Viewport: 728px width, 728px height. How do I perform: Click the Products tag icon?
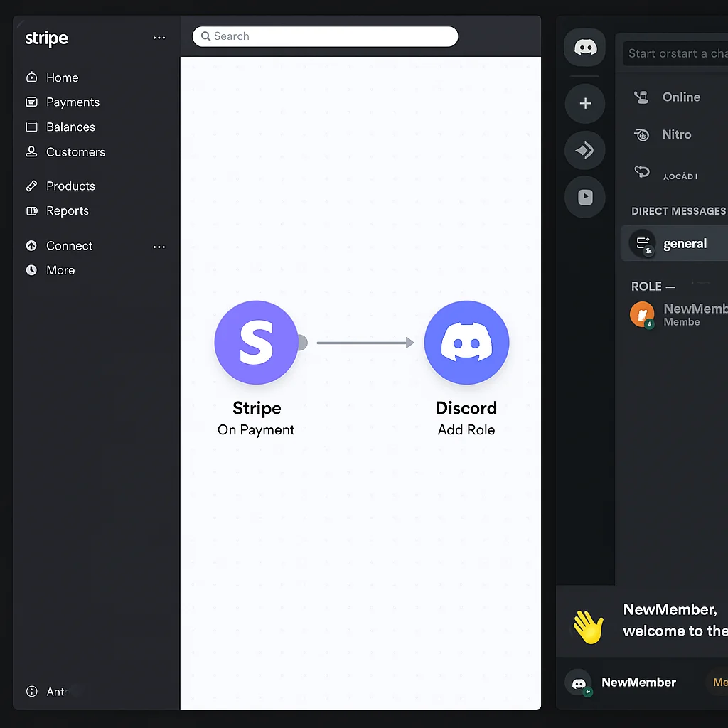[31, 186]
